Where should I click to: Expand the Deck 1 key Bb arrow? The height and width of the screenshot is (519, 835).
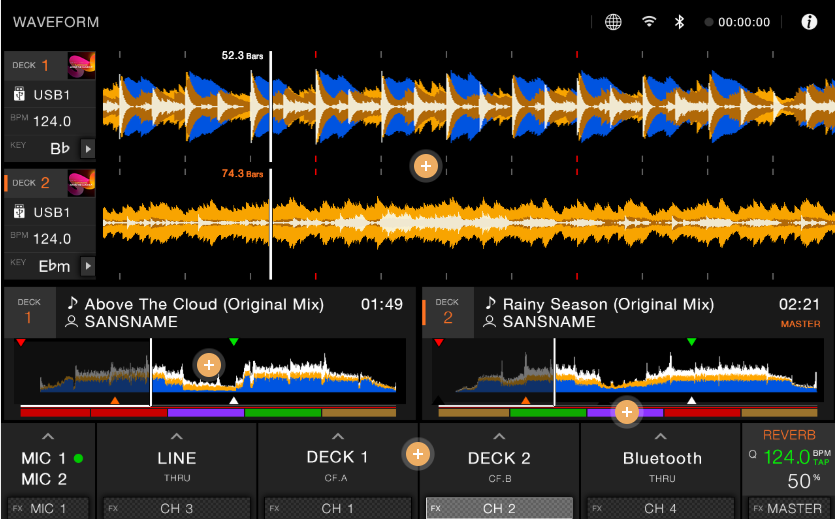[88, 149]
